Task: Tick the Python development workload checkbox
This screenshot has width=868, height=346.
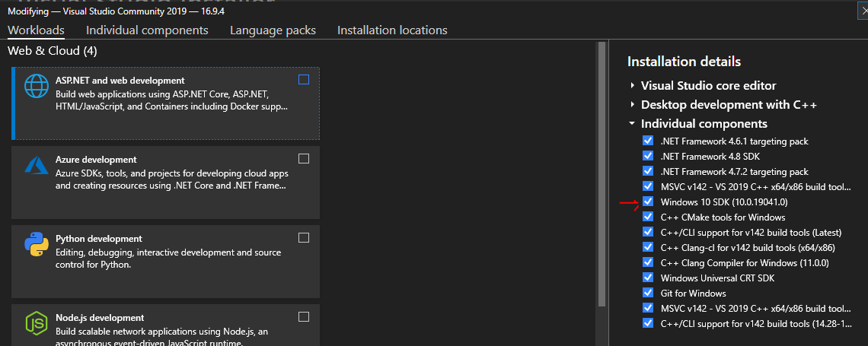Action: point(304,238)
